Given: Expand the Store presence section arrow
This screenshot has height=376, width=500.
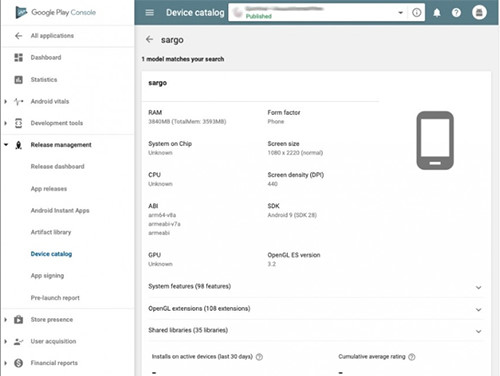Looking at the screenshot, I should click(x=5, y=320).
